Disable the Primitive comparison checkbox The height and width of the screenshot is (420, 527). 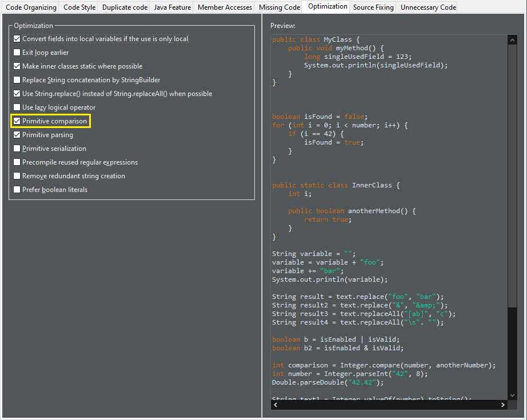pyautogui.click(x=17, y=121)
